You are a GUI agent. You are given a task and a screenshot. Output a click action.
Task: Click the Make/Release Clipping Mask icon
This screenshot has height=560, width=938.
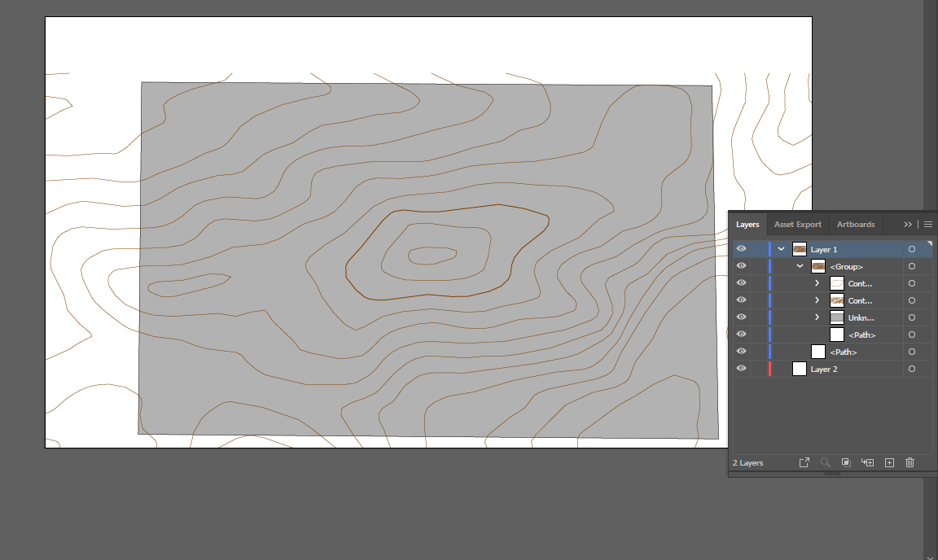pos(846,462)
